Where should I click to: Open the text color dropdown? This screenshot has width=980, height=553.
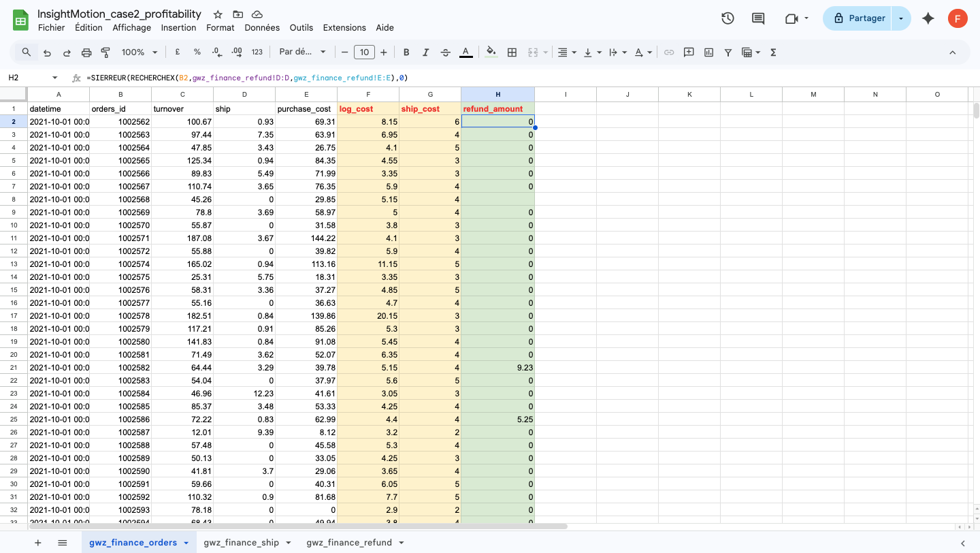(x=465, y=52)
